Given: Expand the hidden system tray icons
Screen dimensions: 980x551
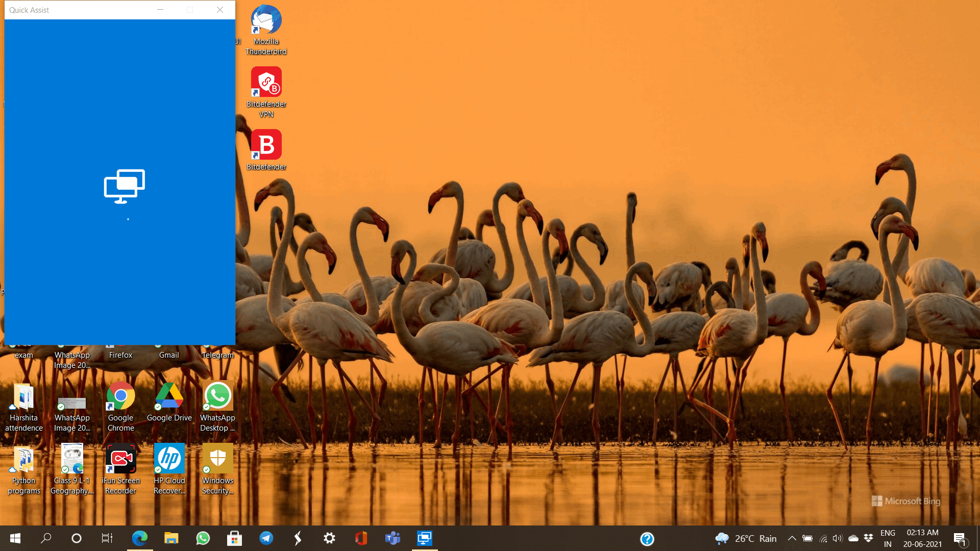Looking at the screenshot, I should tap(792, 538).
